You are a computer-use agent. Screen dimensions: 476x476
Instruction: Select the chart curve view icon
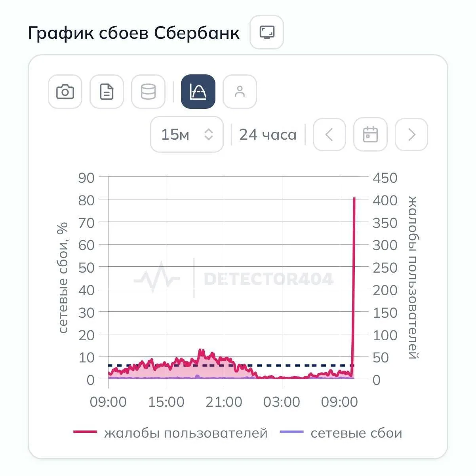point(198,92)
